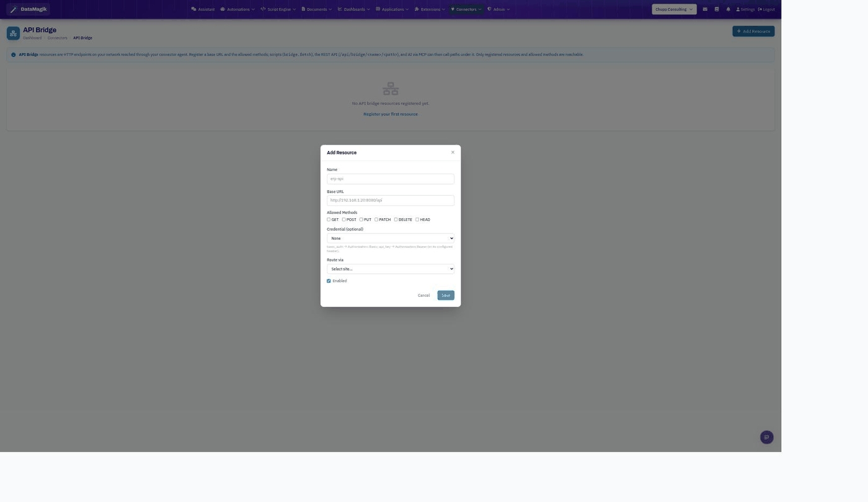
Task: Open the Credential dropdown
Action: (391, 238)
